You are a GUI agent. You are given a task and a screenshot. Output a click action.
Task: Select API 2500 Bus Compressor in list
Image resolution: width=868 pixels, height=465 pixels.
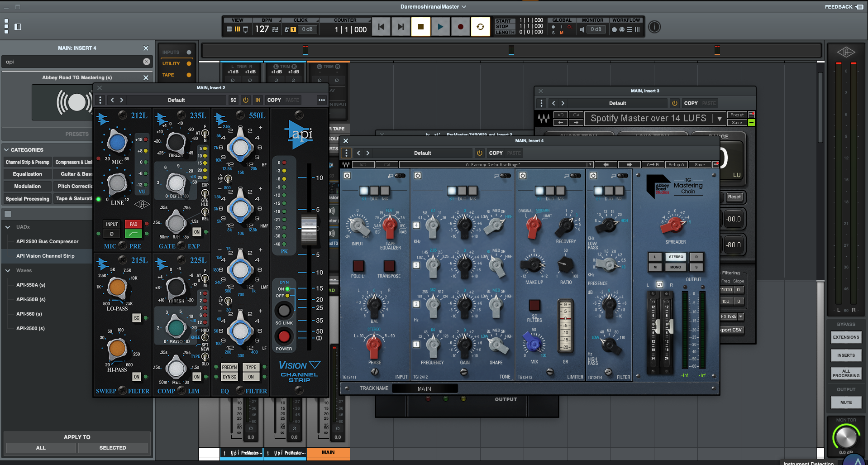[x=47, y=241]
